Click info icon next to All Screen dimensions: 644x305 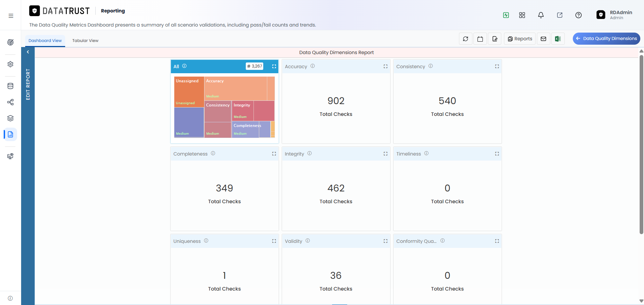(184, 66)
